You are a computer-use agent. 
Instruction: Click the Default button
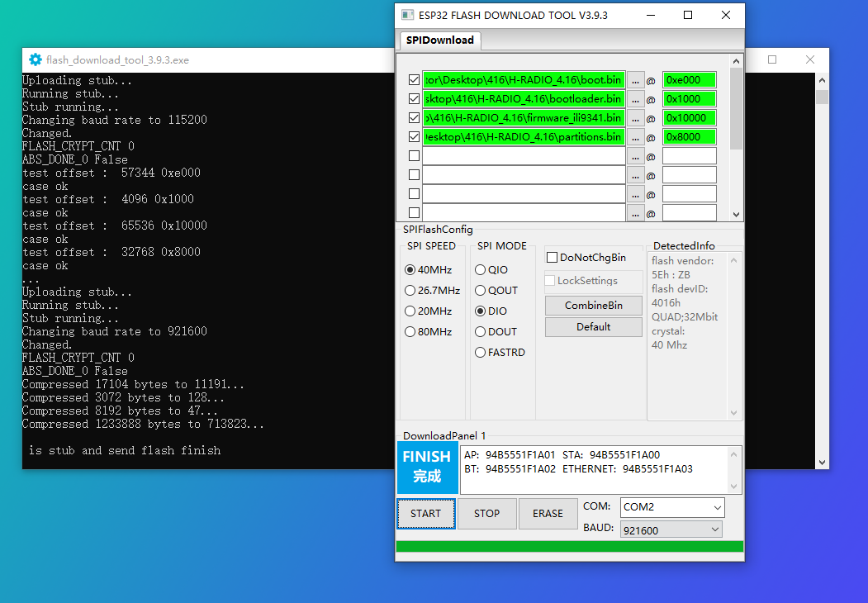pyautogui.click(x=594, y=327)
